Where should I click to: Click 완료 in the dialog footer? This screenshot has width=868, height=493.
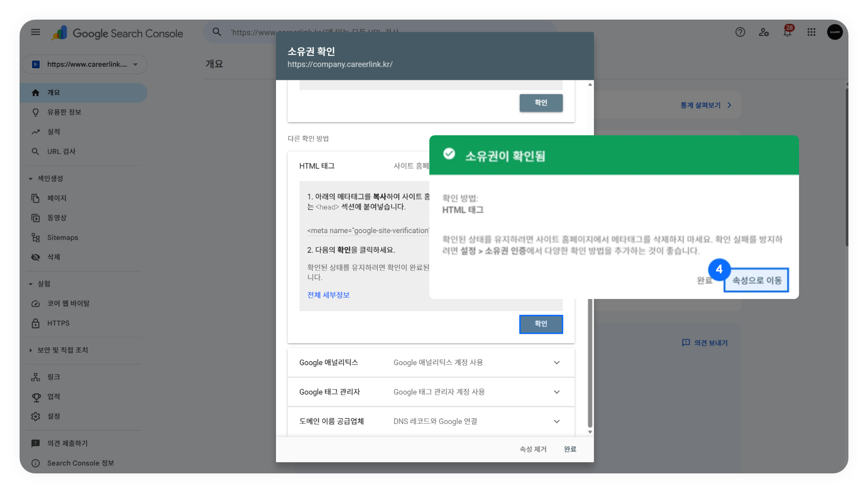(570, 449)
